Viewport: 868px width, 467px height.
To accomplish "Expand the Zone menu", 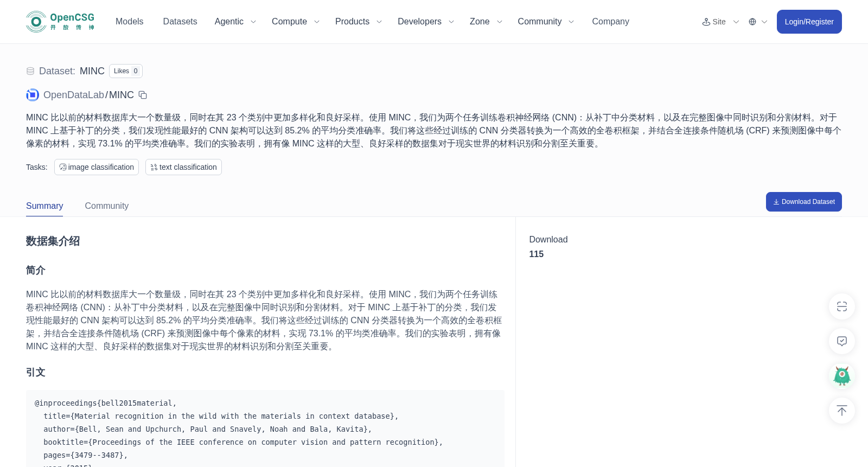I will tap(486, 22).
